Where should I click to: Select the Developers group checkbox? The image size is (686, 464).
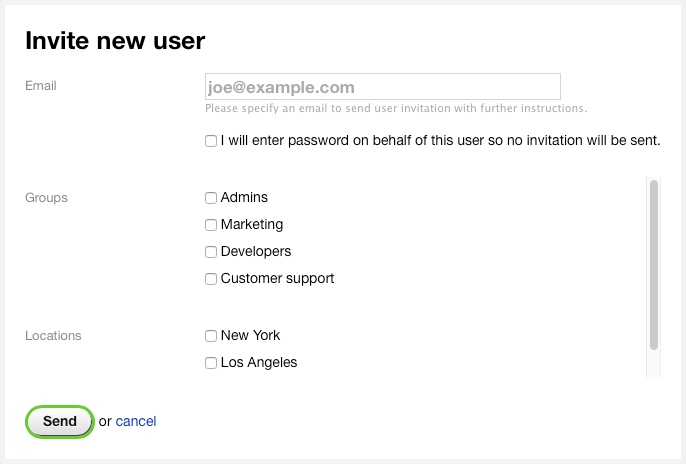[211, 252]
